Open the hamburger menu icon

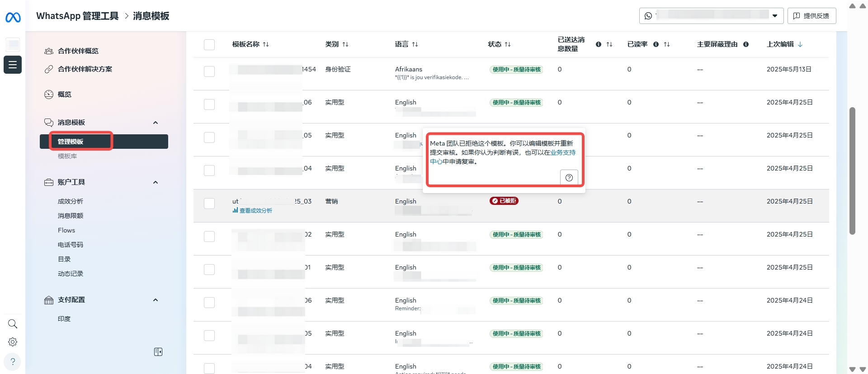tap(13, 65)
